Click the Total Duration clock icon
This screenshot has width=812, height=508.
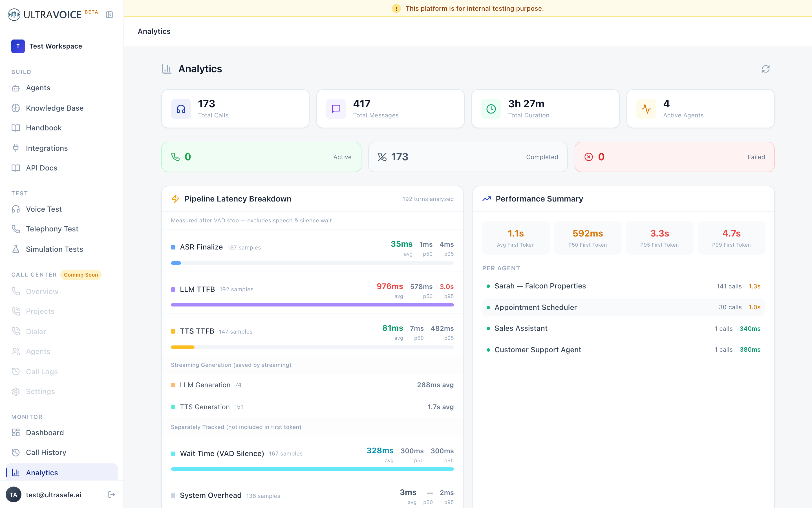[x=491, y=109]
